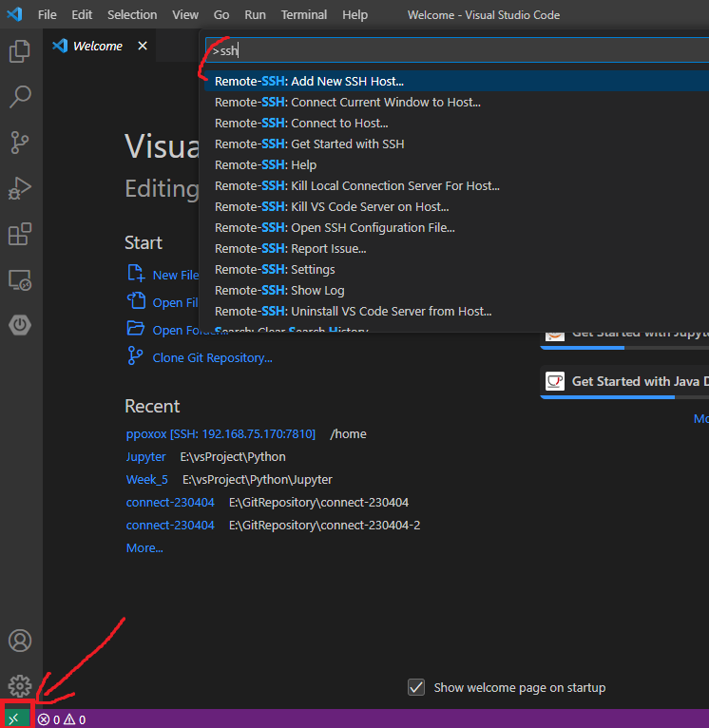Open the Accounts icon in activity bar
The width and height of the screenshot is (709, 728).
coord(20,641)
